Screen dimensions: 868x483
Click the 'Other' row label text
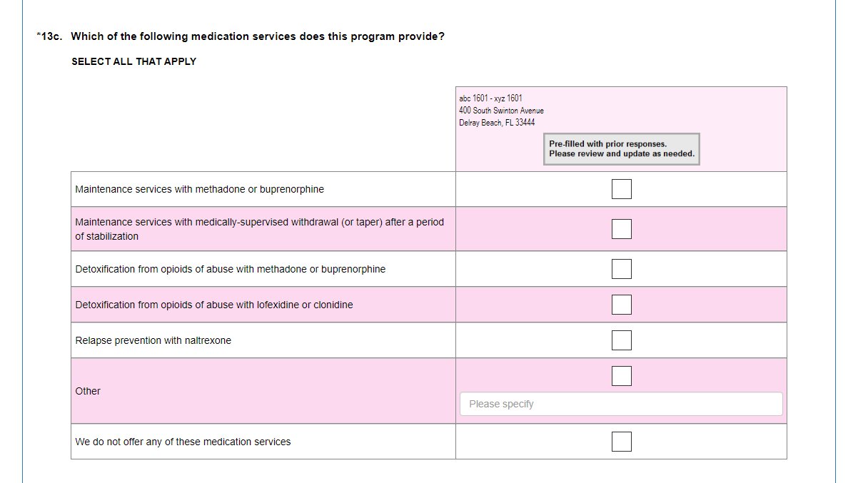pyautogui.click(x=88, y=391)
